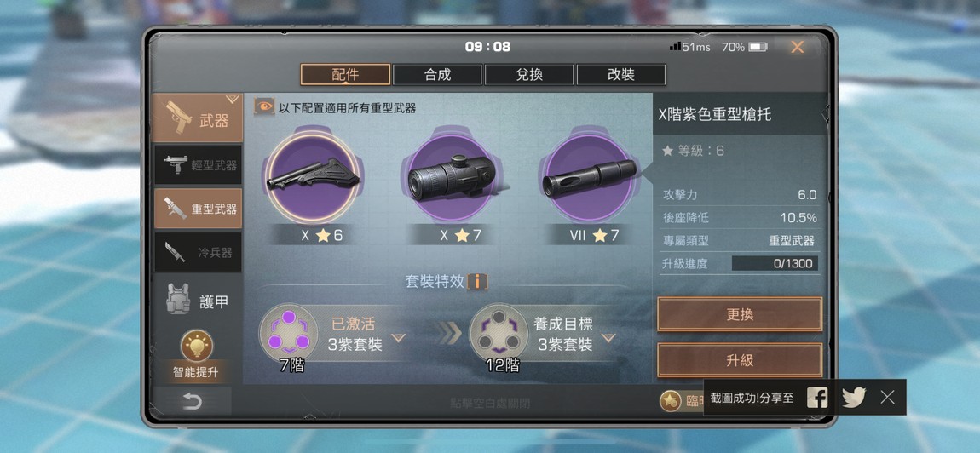Viewport: 980px width, 453px height.
Task: Open the set effect info icon
Action: point(477,282)
